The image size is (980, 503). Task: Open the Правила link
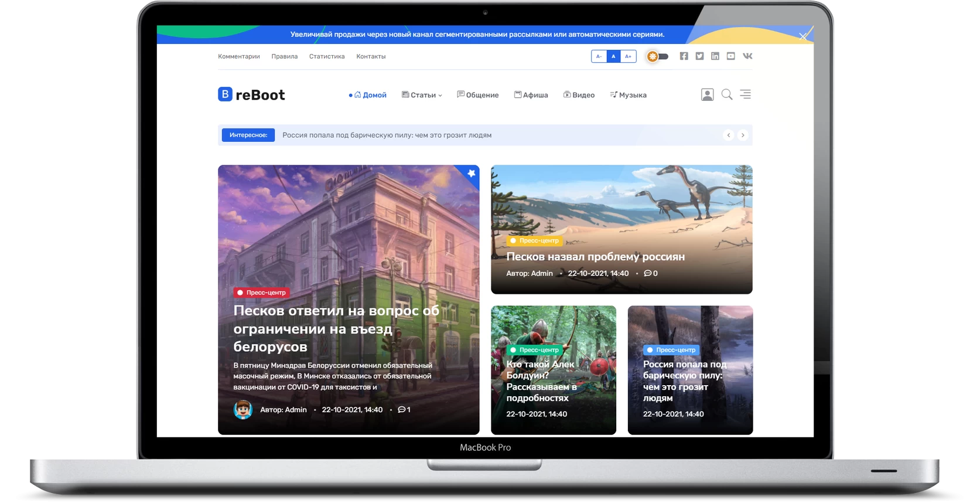coord(285,56)
